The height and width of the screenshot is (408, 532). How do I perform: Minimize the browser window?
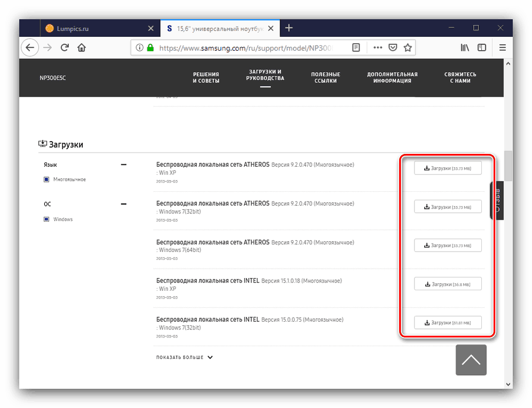point(452,28)
